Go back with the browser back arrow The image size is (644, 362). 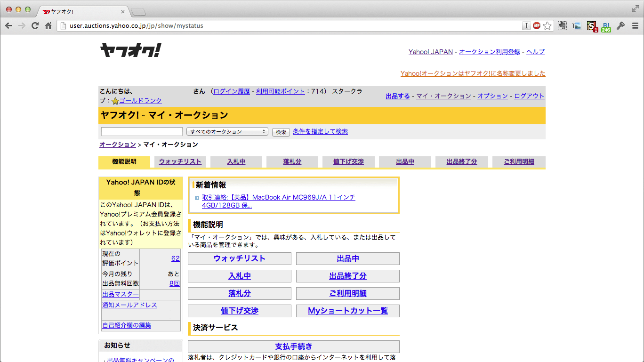pyautogui.click(x=8, y=26)
